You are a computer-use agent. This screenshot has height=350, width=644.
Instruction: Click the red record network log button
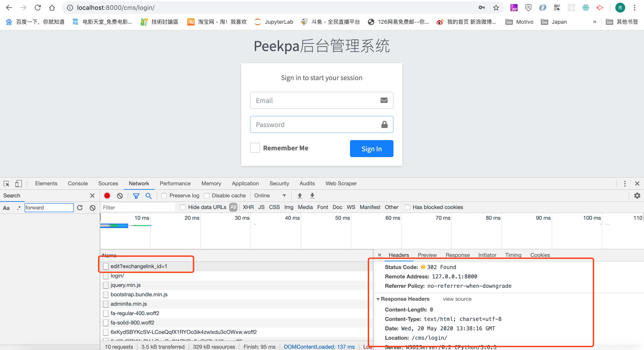click(x=107, y=195)
